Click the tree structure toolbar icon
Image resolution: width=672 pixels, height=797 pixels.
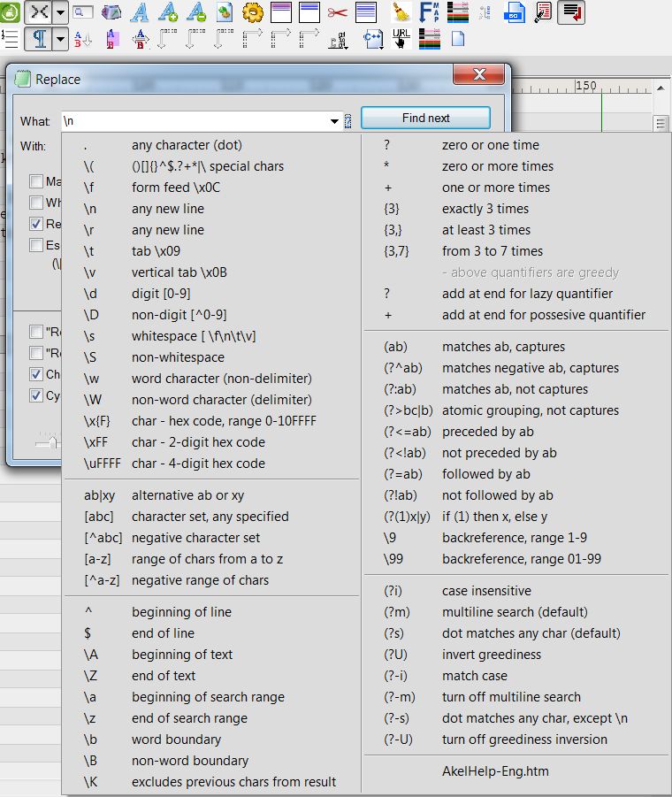485,12
